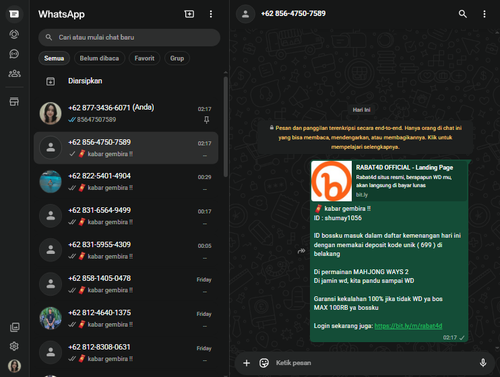The image size is (500, 377).
Task: Open chat +62 831-5955-4309
Action: [126, 250]
